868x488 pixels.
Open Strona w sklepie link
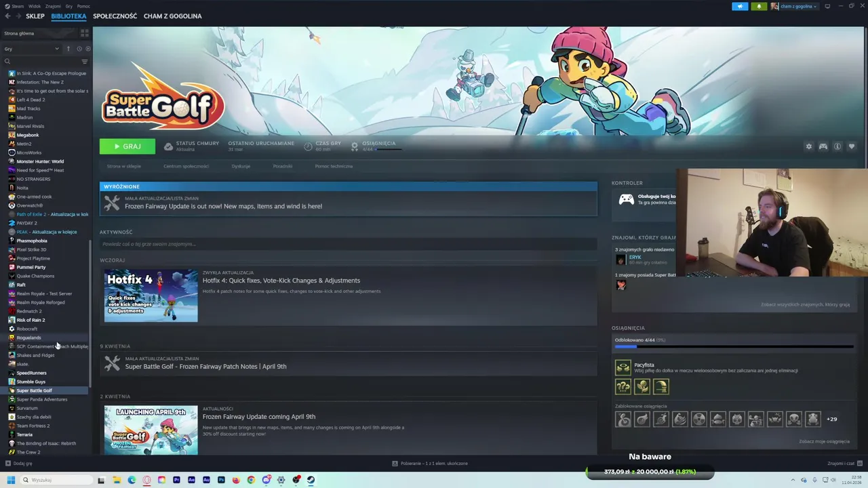[123, 166]
